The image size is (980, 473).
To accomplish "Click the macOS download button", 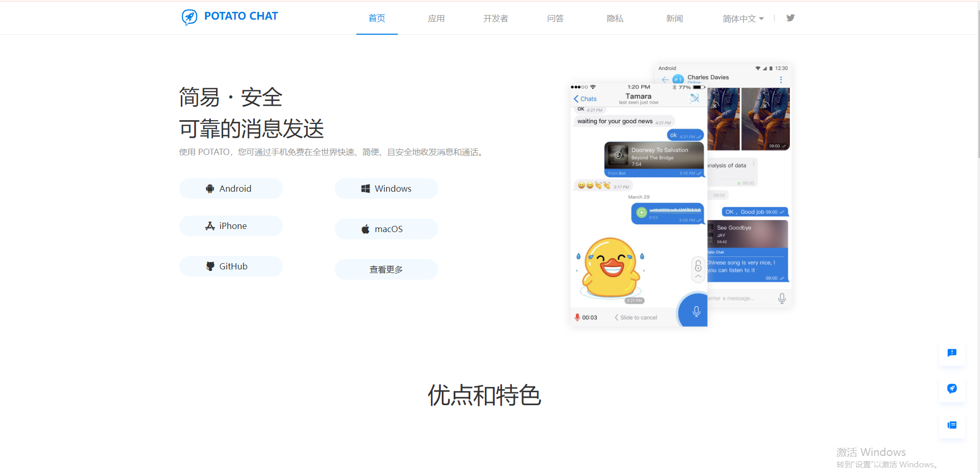I will click(x=386, y=229).
